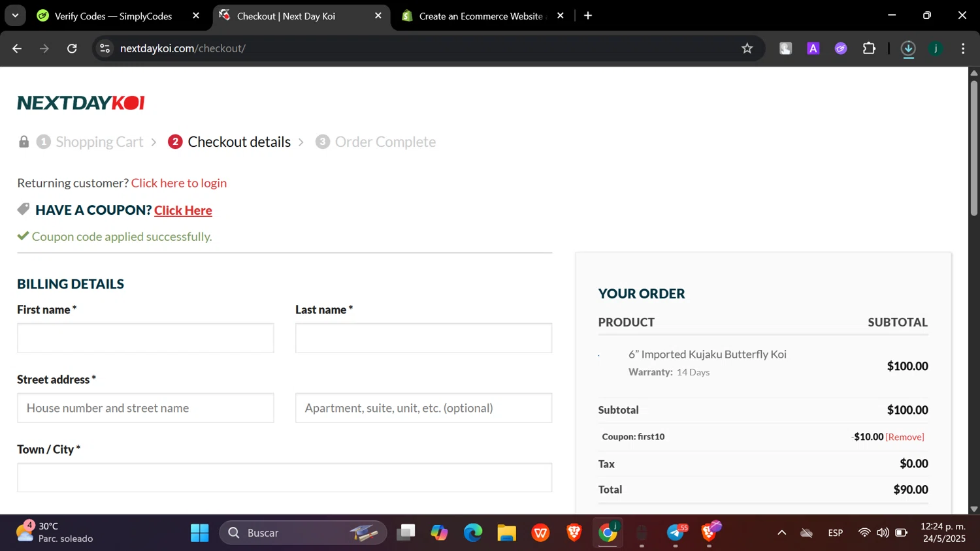Image resolution: width=980 pixels, height=551 pixels.
Task: Go to Shopping Cart step
Action: 99,142
